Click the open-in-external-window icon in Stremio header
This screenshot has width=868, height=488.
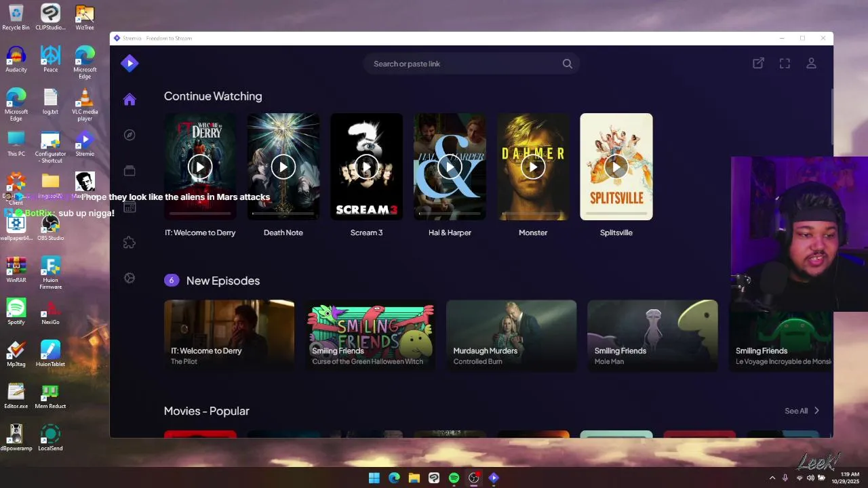[x=759, y=63]
